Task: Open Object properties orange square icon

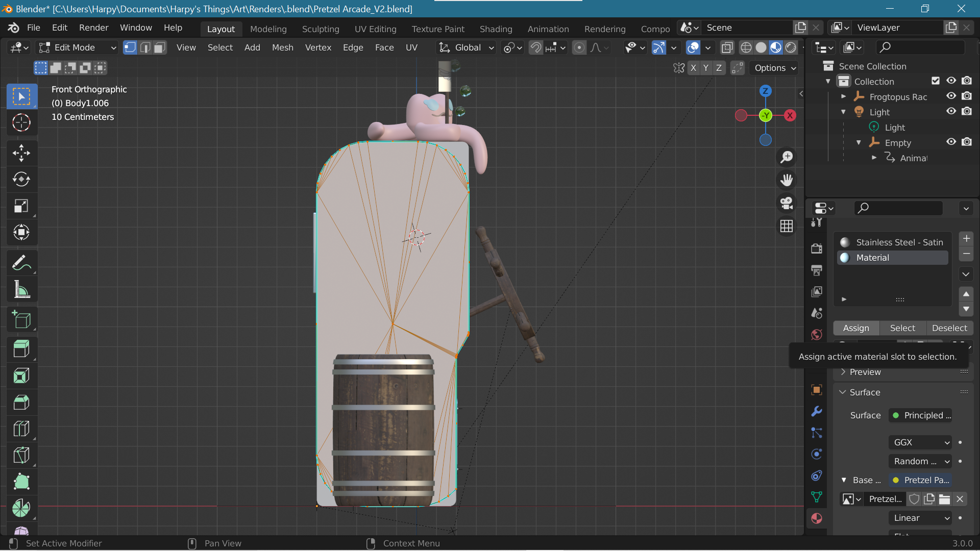Action: (x=817, y=390)
